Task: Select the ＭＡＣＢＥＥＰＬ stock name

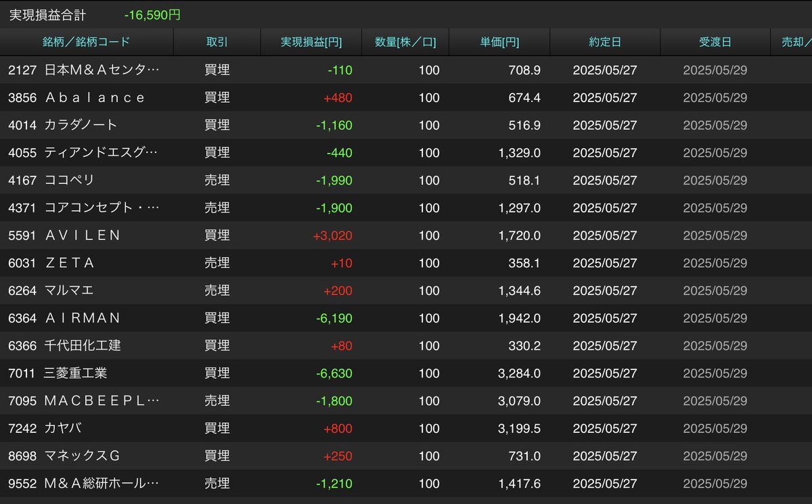Action: (x=102, y=401)
